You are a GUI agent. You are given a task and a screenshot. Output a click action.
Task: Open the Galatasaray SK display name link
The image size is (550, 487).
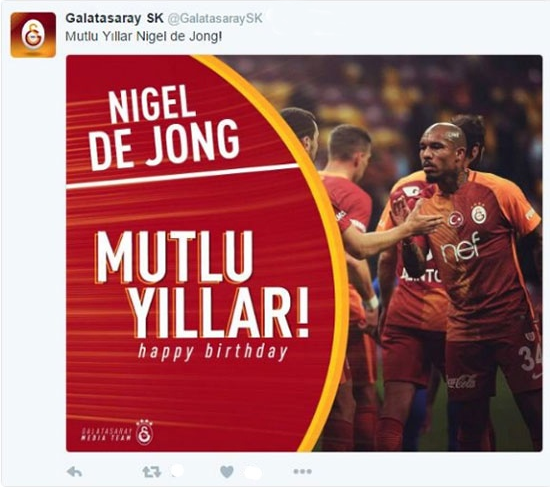click(x=114, y=18)
